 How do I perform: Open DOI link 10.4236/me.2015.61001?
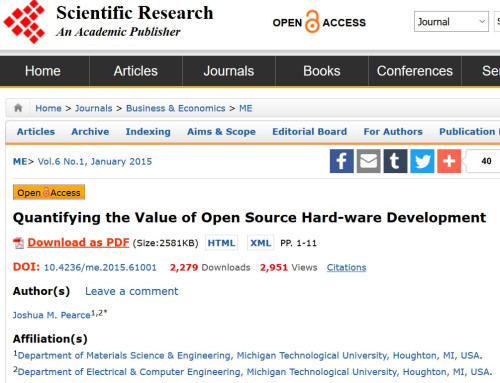tap(100, 267)
